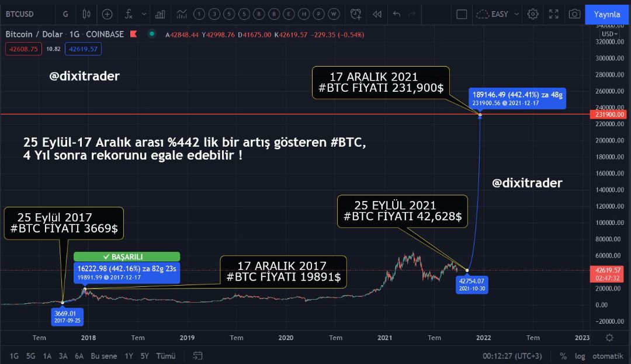Select the 5Y time range

point(144,356)
